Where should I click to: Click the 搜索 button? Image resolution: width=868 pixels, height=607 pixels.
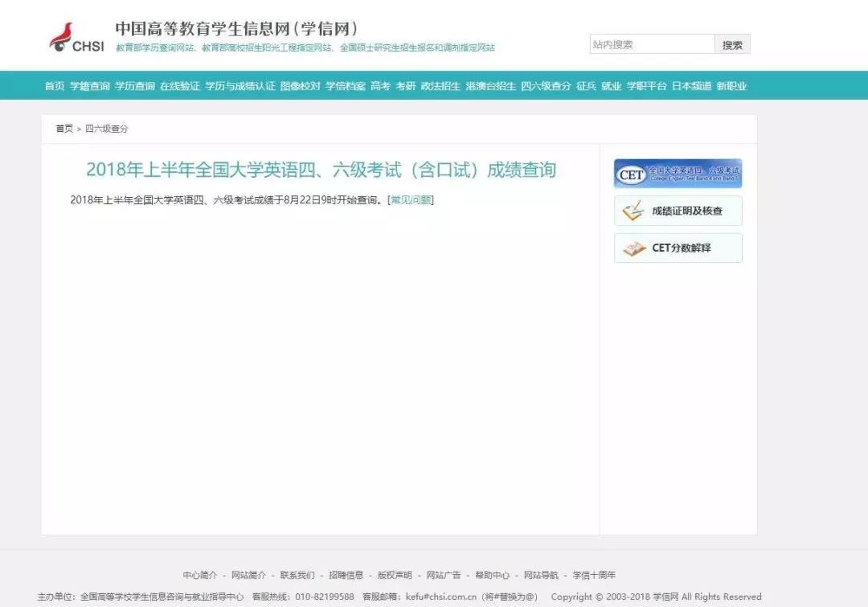(x=732, y=44)
